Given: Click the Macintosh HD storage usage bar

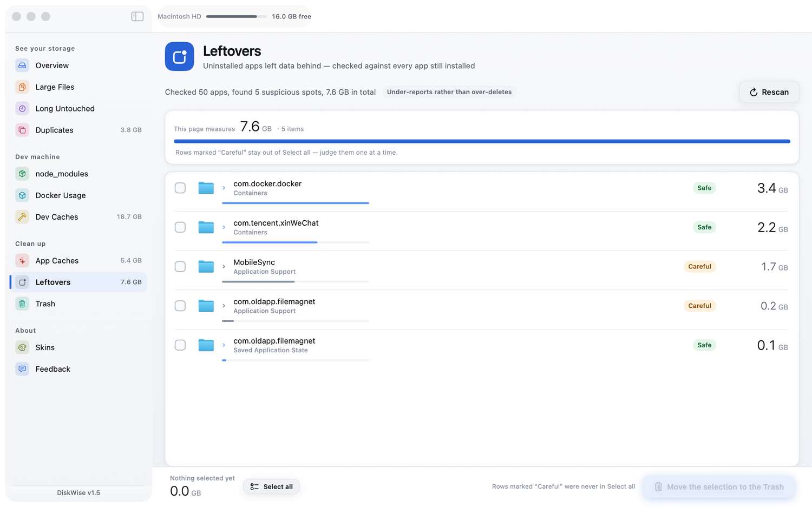Looking at the screenshot, I should click(237, 16).
